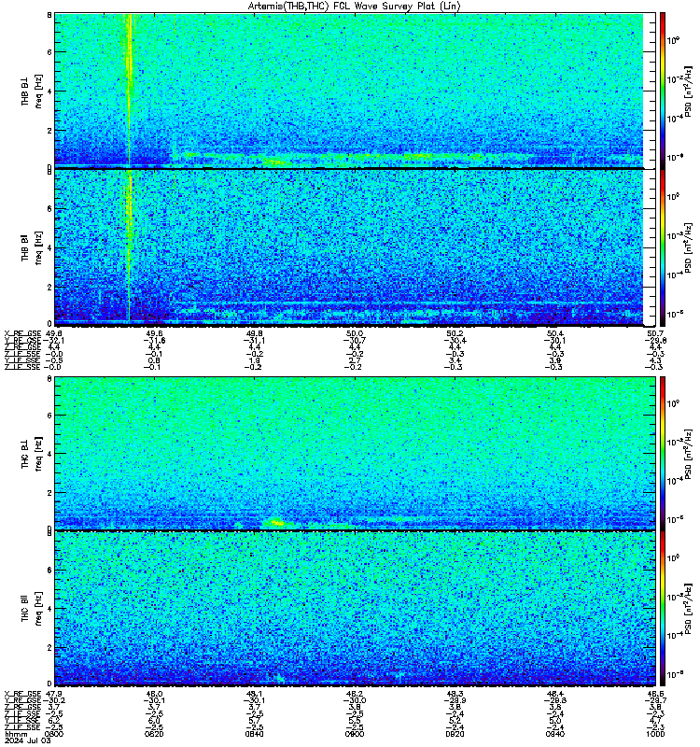
Task: Click the plot title 'Artemis(THB,THC) FGL Wave Survey Plot (Lin)'
Action: [x=355, y=7]
